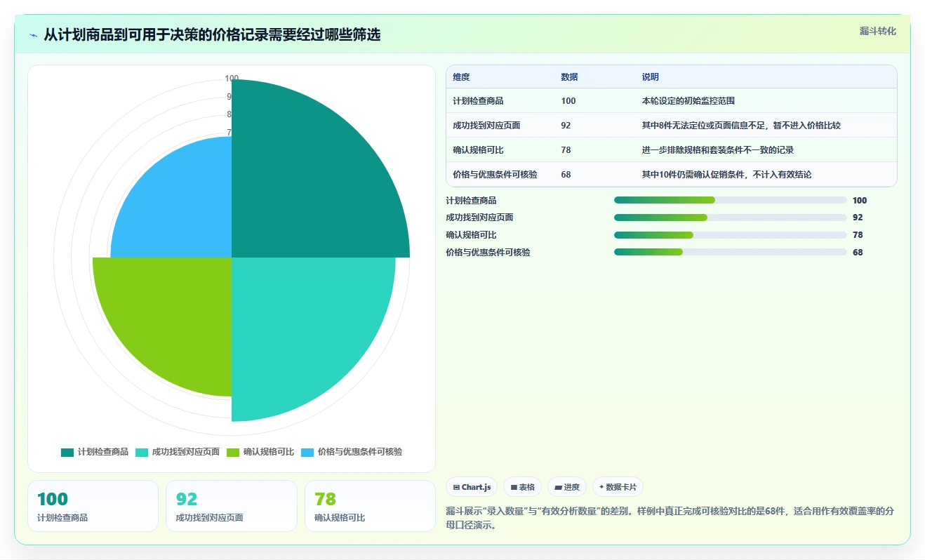The height and width of the screenshot is (560, 925).
Task: Toggle the 成功找到对应页面 legend swatch
Action: (x=142, y=453)
